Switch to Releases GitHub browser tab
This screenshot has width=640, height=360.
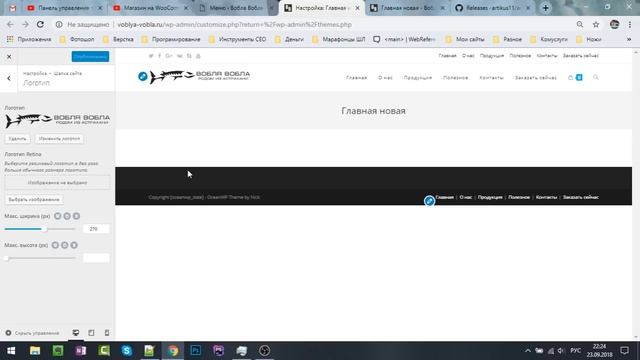(x=493, y=8)
